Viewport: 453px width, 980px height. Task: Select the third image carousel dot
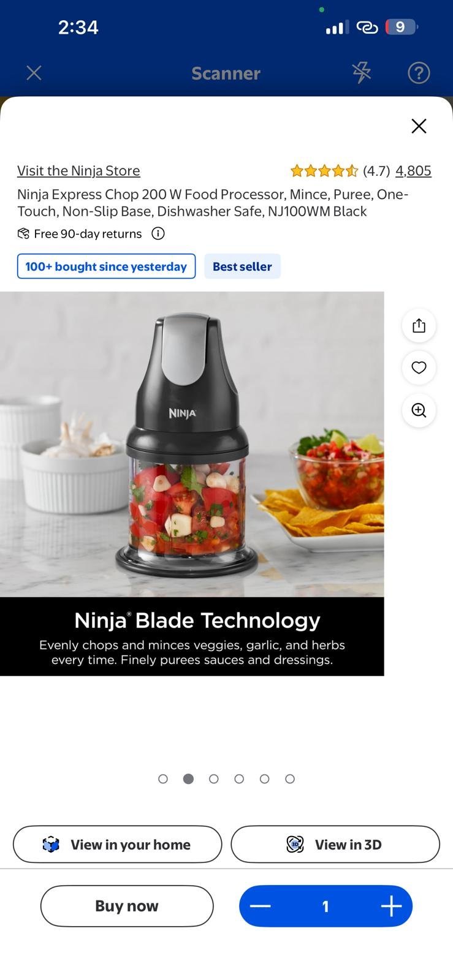pyautogui.click(x=214, y=778)
